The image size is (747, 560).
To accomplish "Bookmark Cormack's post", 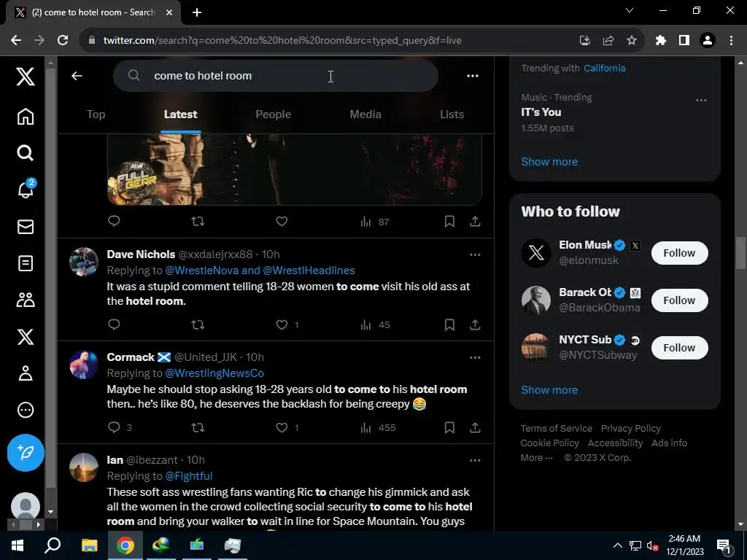I will pyautogui.click(x=449, y=427).
